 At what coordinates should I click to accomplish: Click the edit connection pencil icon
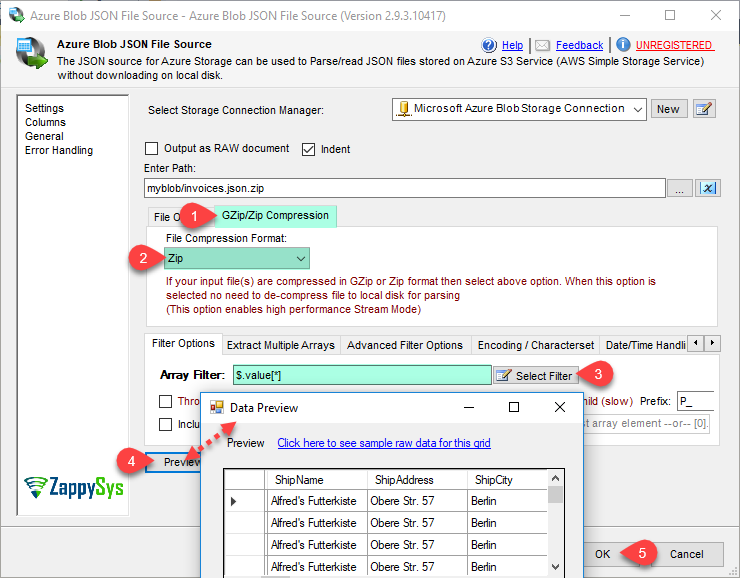pyautogui.click(x=704, y=109)
